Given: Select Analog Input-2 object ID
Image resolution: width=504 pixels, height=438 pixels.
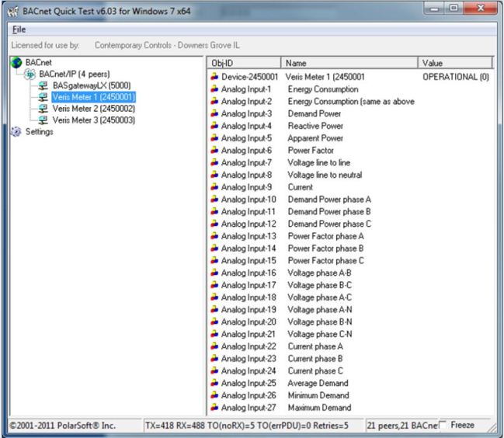Looking at the screenshot, I should tap(246, 102).
